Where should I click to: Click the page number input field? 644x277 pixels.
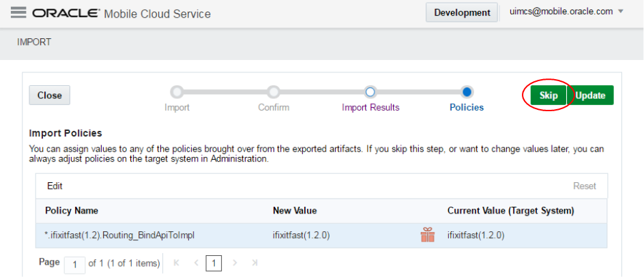click(x=75, y=263)
